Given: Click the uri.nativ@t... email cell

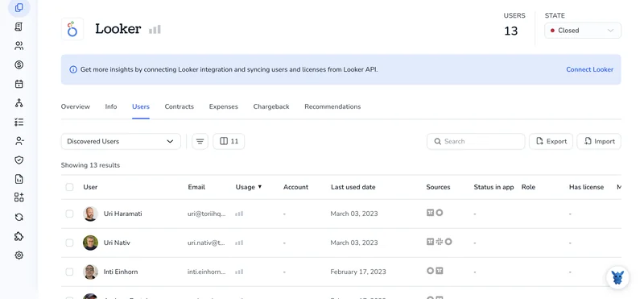Looking at the screenshot, I should pyautogui.click(x=207, y=243).
